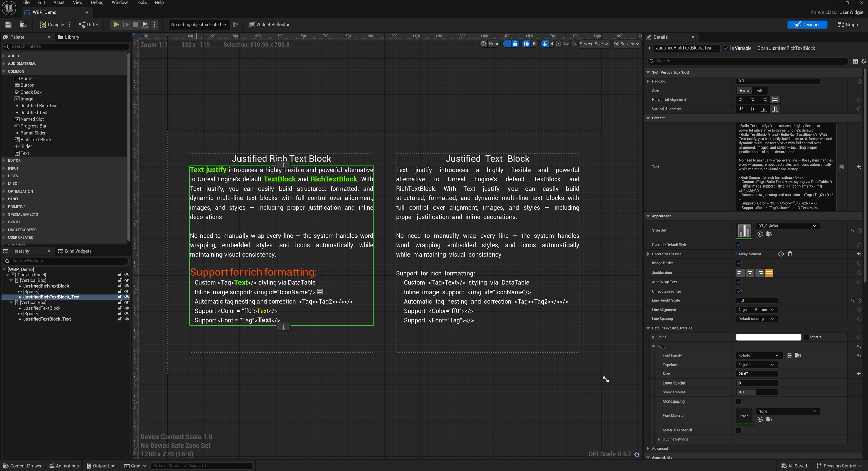Compile the widget blueprint
868x471 pixels.
coord(52,24)
